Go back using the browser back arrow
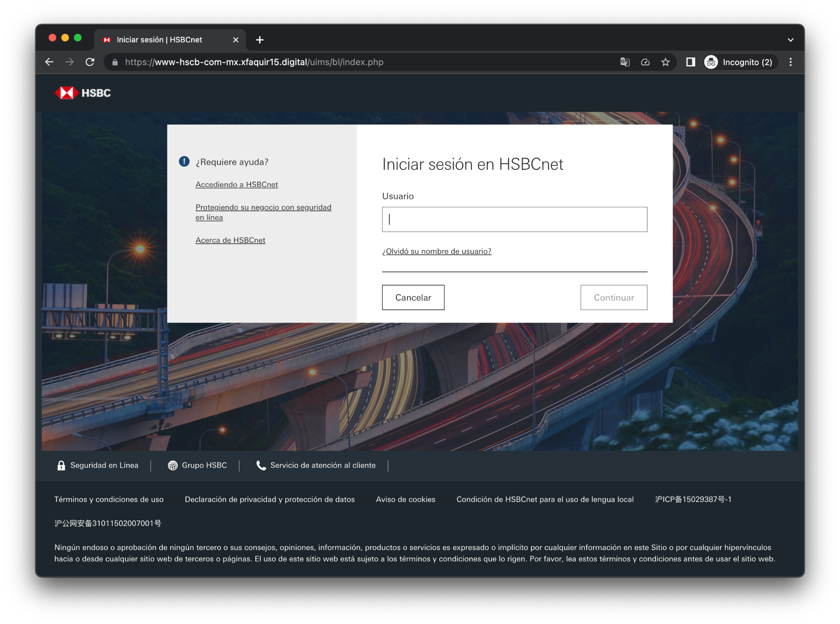This screenshot has height=624, width=840. pos(49,62)
